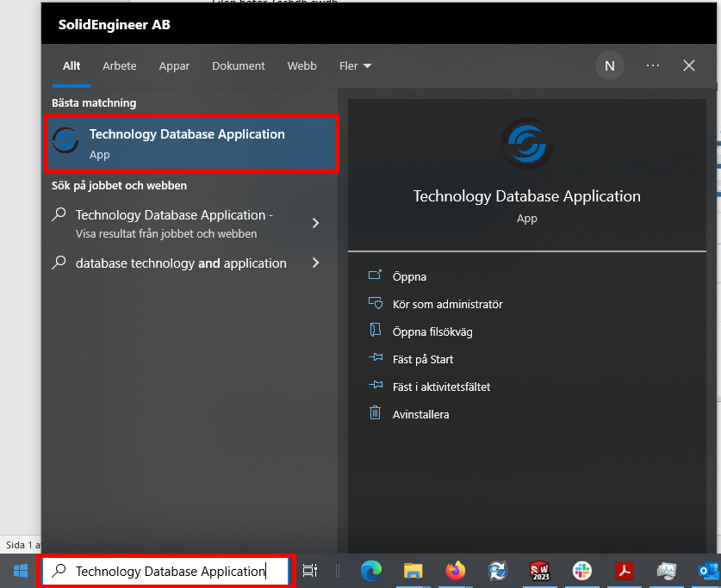Open Task View from the taskbar
The width and height of the screenshot is (721, 588).
[x=310, y=571]
